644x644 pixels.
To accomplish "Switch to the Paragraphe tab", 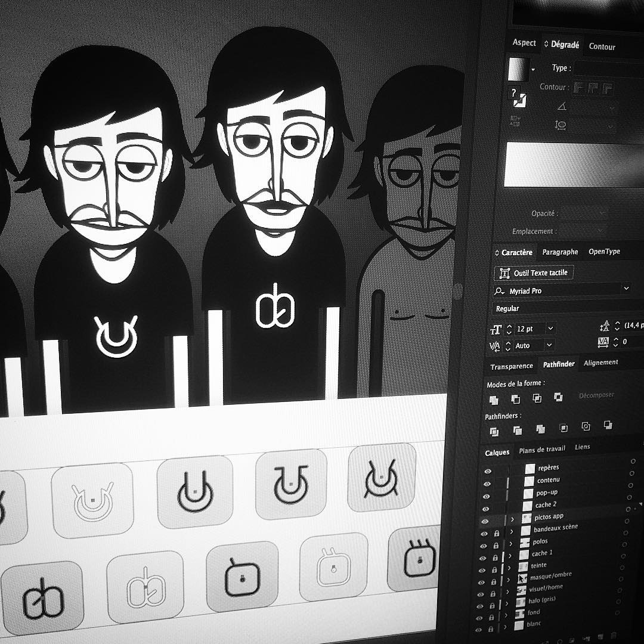I will (560, 253).
